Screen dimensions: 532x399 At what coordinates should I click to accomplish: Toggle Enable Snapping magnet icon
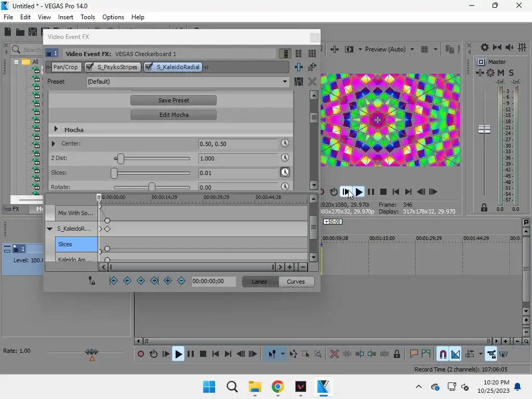[x=443, y=354]
